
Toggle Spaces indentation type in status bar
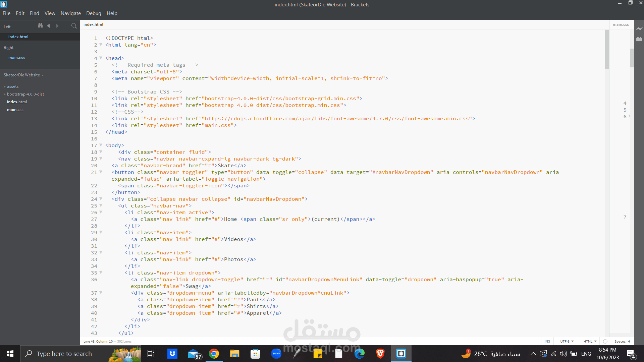(620, 341)
